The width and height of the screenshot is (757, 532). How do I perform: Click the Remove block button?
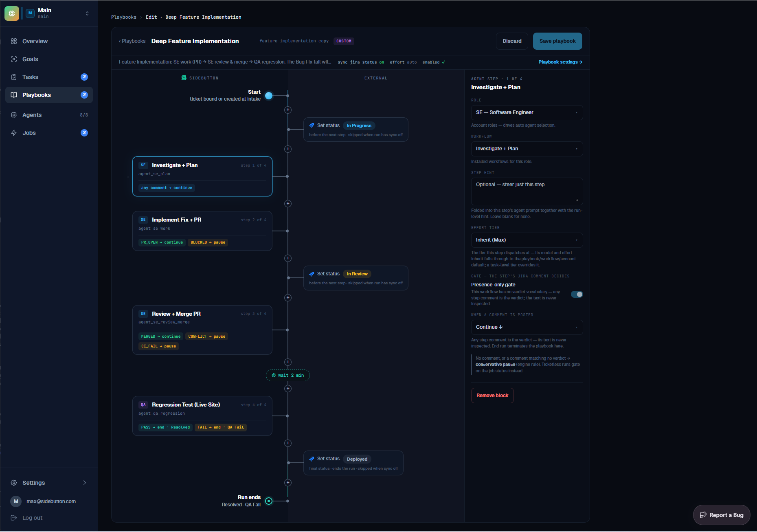pyautogui.click(x=492, y=396)
